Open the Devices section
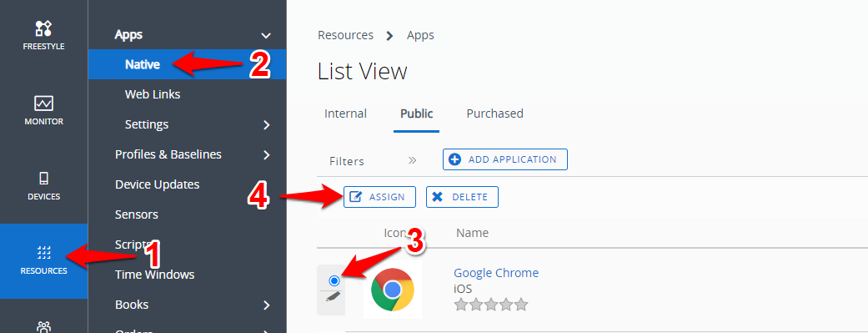The height and width of the screenshot is (333, 868). (43, 186)
